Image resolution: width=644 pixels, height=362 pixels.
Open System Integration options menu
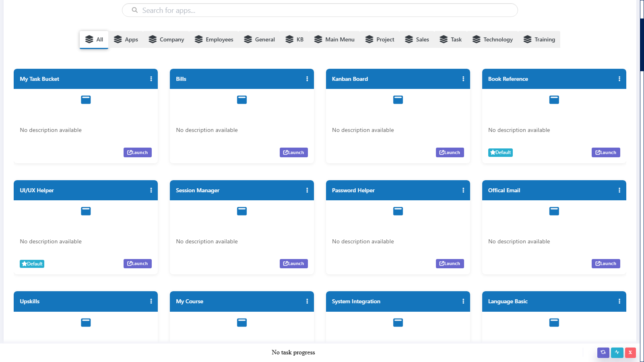463,301
